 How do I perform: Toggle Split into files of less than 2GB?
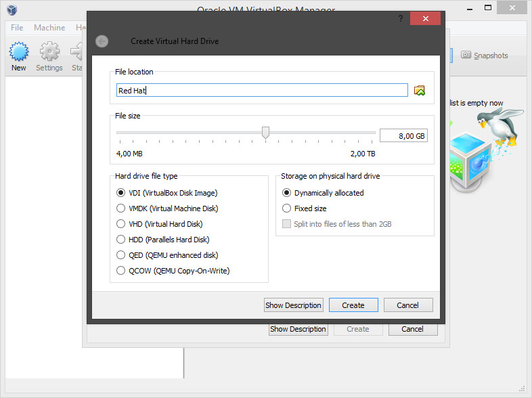click(337, 224)
